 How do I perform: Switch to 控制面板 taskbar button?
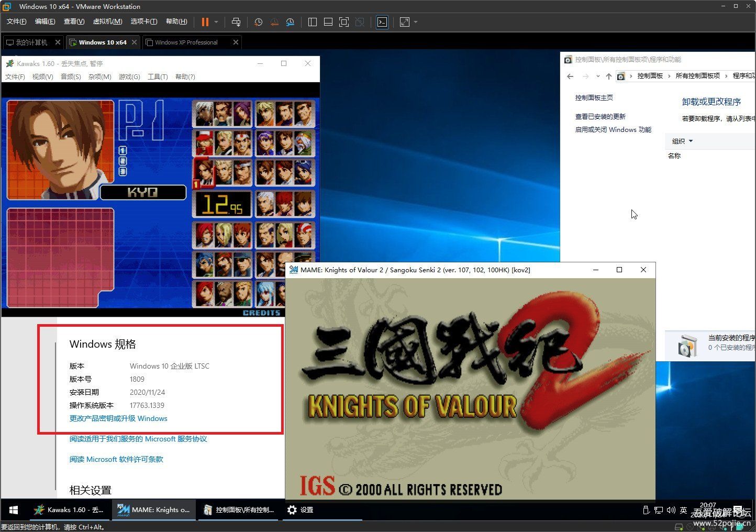coord(239,509)
